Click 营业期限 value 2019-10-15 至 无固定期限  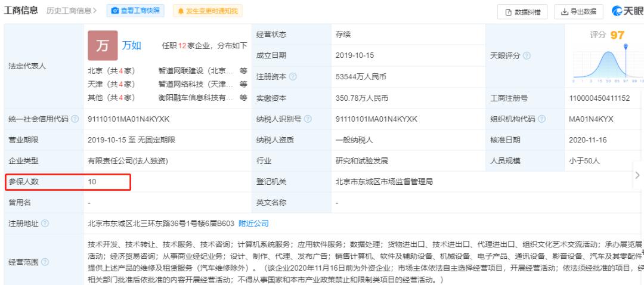[x=131, y=140]
